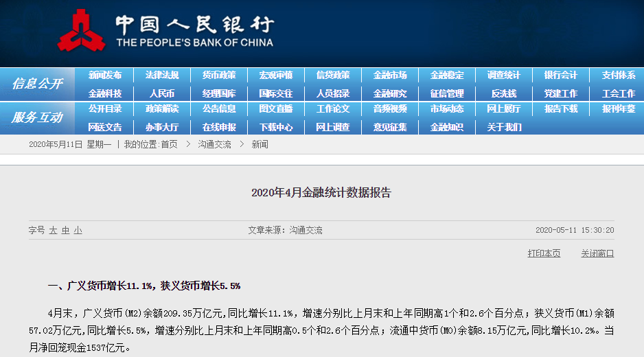Visit the 人员招录 section
This screenshot has width=644, height=357.
coord(333,93)
